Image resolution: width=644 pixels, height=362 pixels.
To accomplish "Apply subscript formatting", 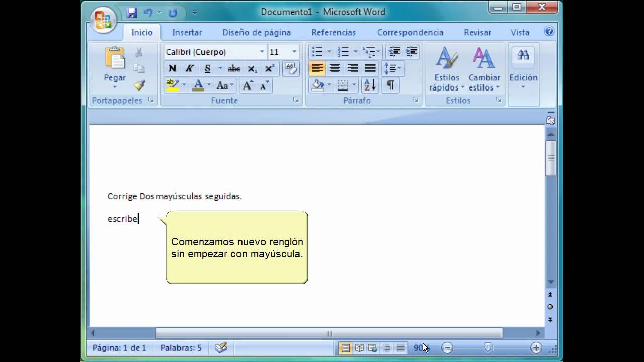I will point(252,69).
